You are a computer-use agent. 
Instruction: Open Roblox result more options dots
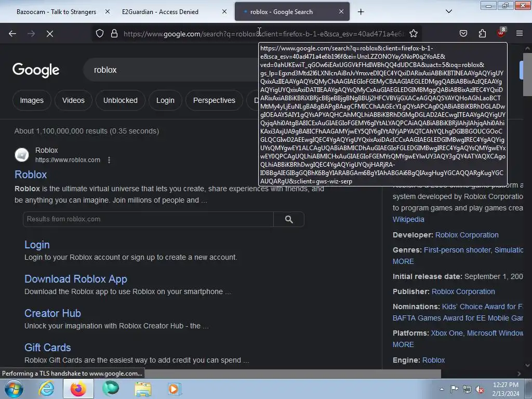coord(109,160)
